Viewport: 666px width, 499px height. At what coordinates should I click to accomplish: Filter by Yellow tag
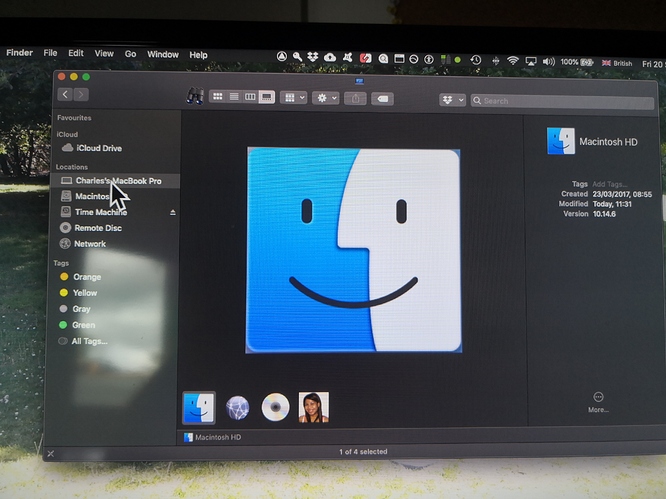(x=84, y=293)
